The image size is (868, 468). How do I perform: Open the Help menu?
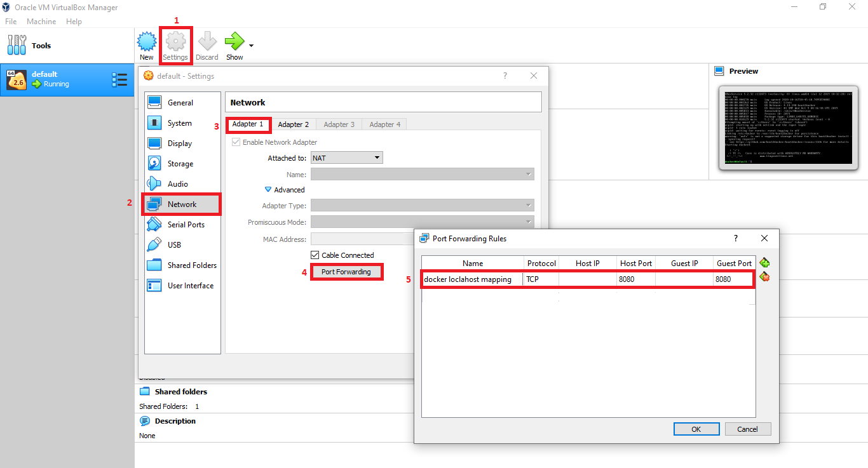pos(74,21)
